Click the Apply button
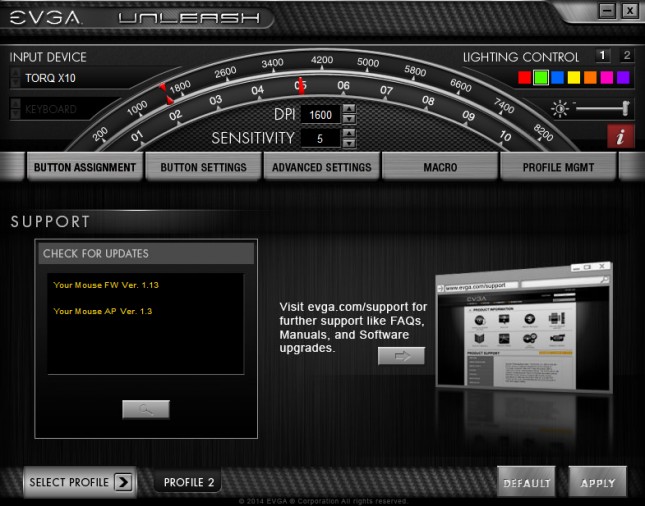The width and height of the screenshot is (645, 506). point(598,482)
